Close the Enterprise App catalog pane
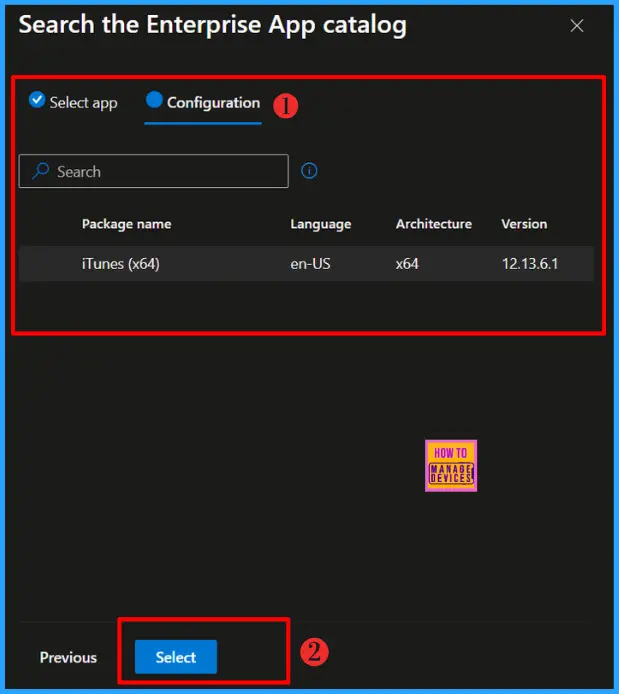Image resolution: width=619 pixels, height=694 pixels. click(577, 26)
